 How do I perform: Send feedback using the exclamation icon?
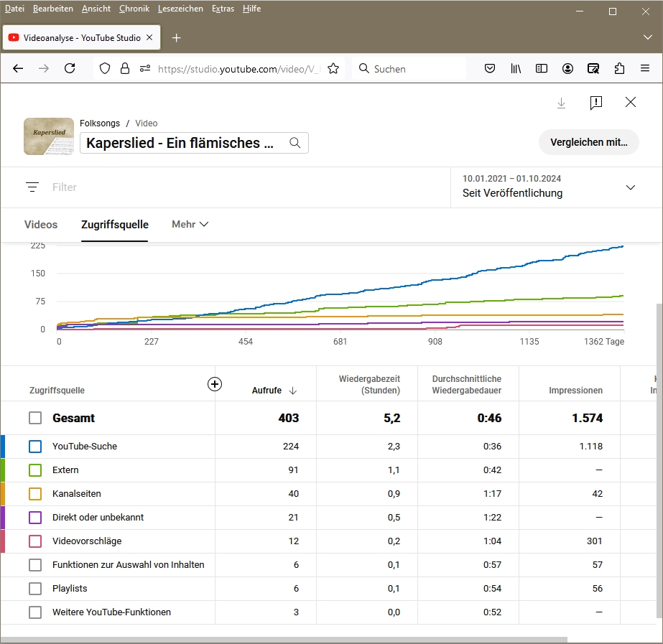(595, 103)
